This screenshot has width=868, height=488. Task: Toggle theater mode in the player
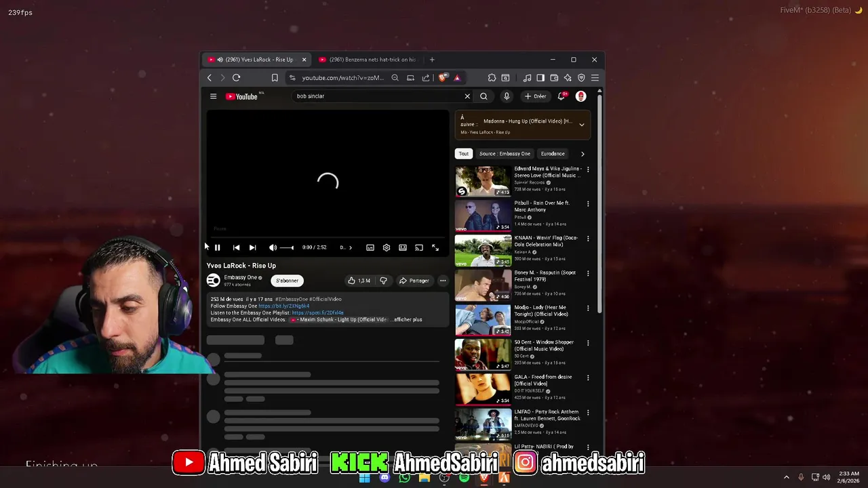point(403,247)
